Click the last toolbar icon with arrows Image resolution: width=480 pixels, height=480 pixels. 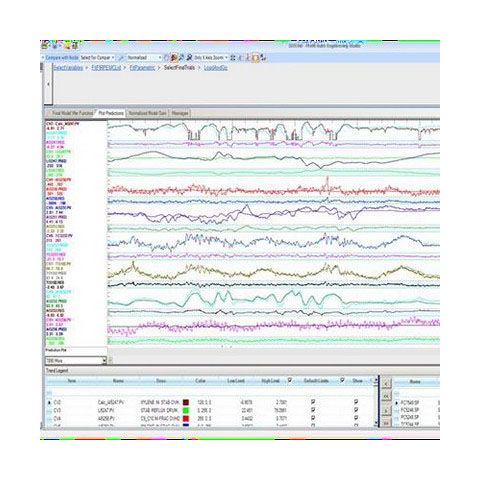click(263, 58)
